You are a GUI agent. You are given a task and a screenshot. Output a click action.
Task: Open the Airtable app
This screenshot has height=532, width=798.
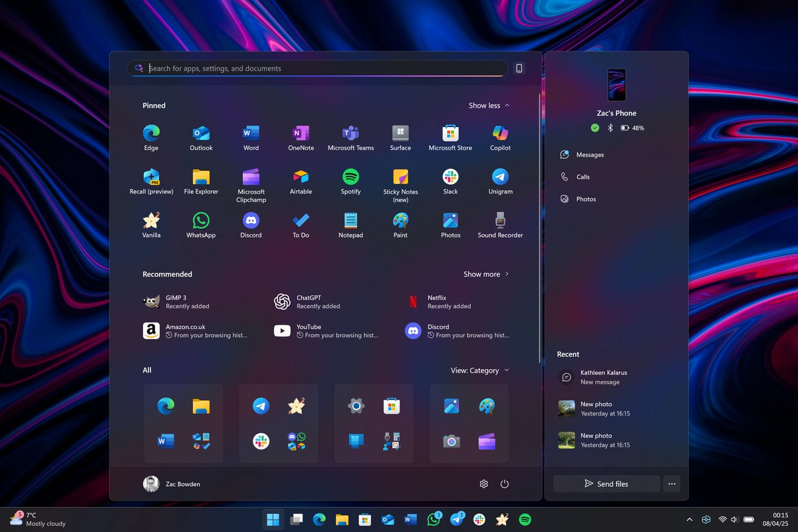tap(301, 182)
